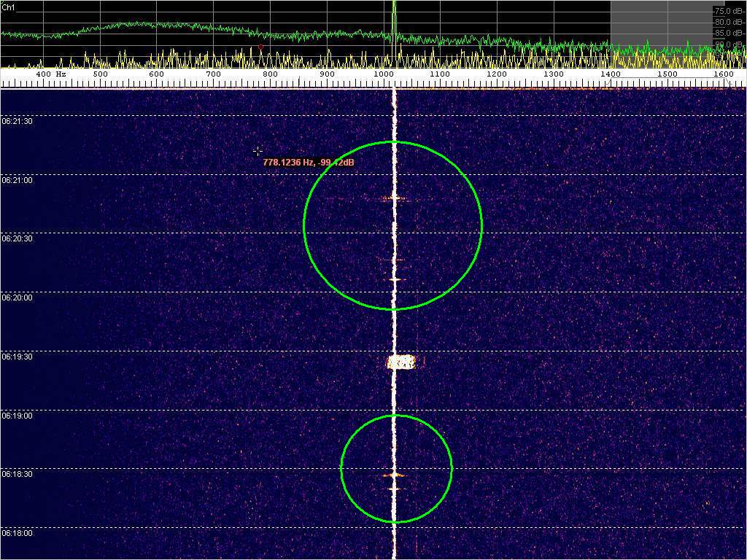Click the bright white burst near 06:19:30
The width and height of the screenshot is (747, 560).
(x=401, y=362)
